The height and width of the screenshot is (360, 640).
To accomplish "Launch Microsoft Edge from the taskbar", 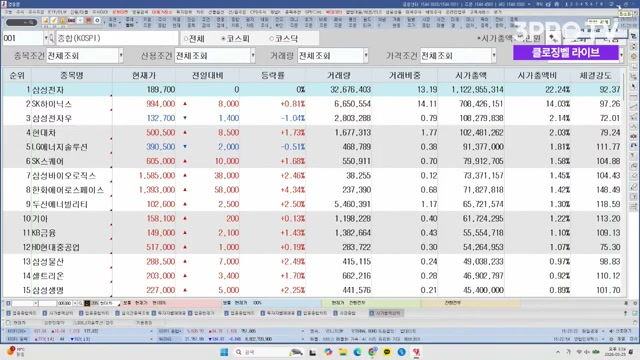I will click(x=358, y=352).
